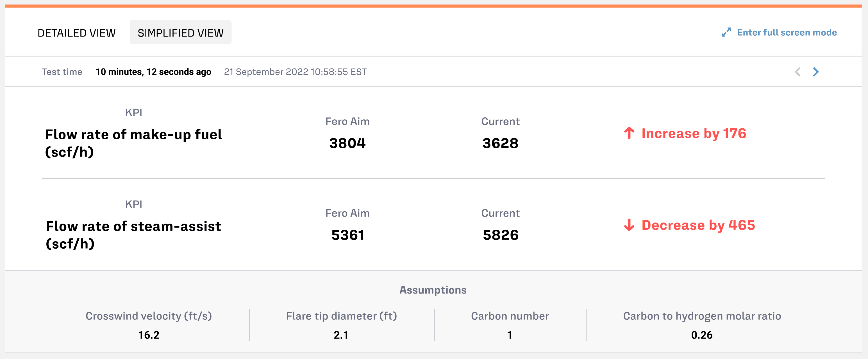Switch to the Detailed View tab
The height and width of the screenshot is (359, 868).
pos(76,33)
